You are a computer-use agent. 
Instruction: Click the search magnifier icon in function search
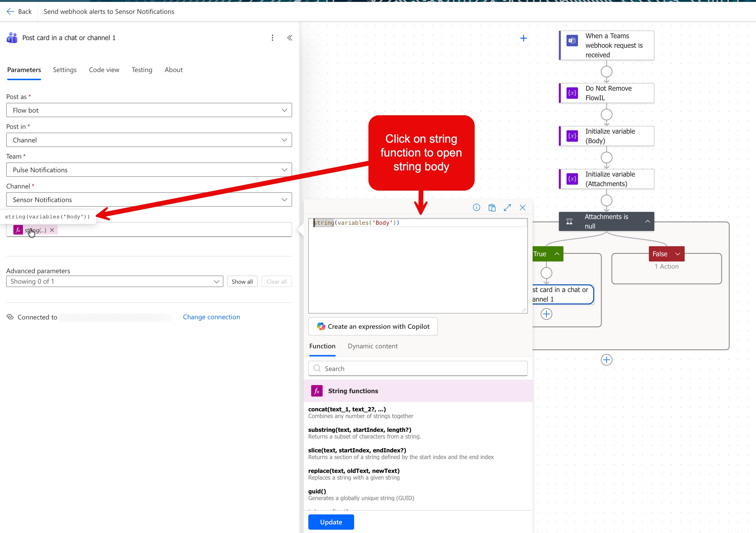(317, 368)
